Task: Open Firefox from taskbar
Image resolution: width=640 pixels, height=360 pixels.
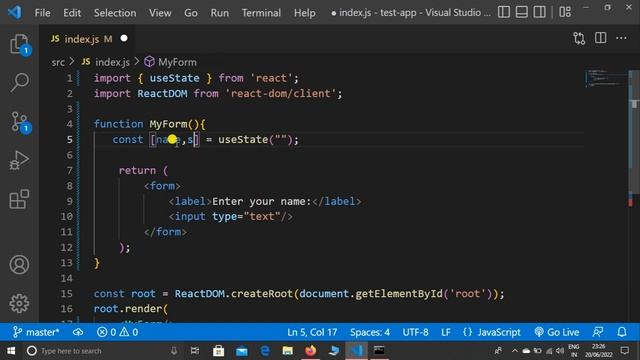Action: click(311, 351)
